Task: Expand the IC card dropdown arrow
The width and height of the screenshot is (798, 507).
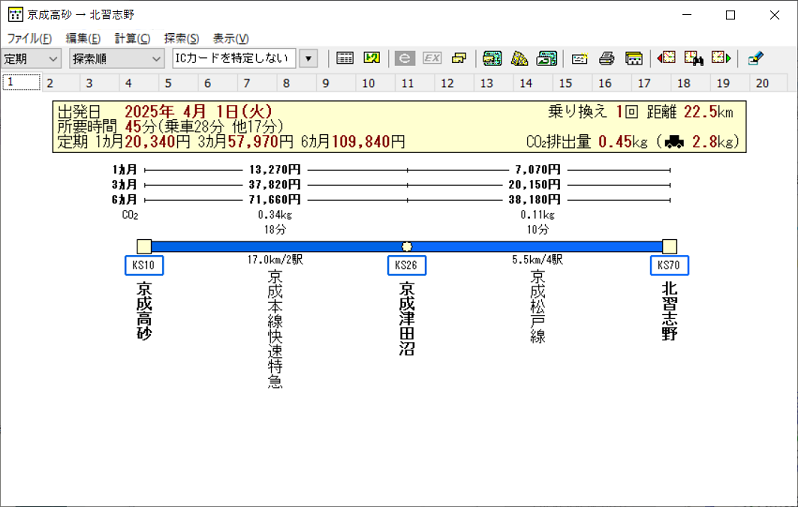Action: 308,59
